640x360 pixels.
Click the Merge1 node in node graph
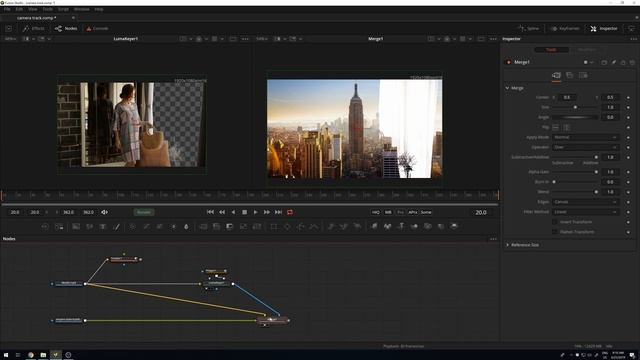click(x=273, y=320)
